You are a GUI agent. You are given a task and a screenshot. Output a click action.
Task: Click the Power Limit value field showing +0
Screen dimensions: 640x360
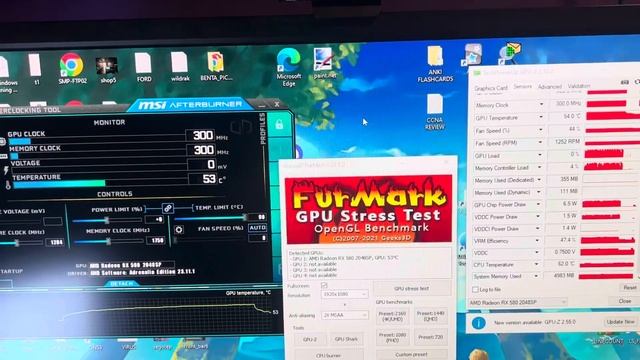154,219
